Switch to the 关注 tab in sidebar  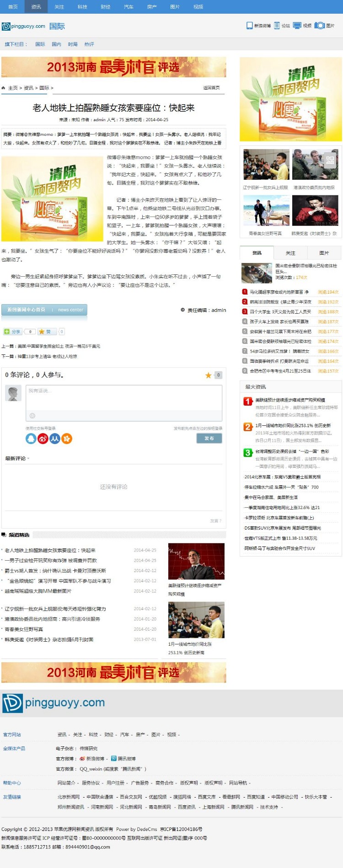290,253
